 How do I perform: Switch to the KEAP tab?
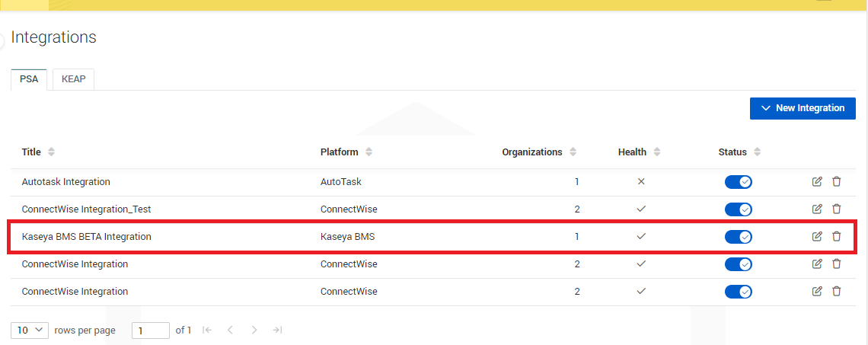73,79
